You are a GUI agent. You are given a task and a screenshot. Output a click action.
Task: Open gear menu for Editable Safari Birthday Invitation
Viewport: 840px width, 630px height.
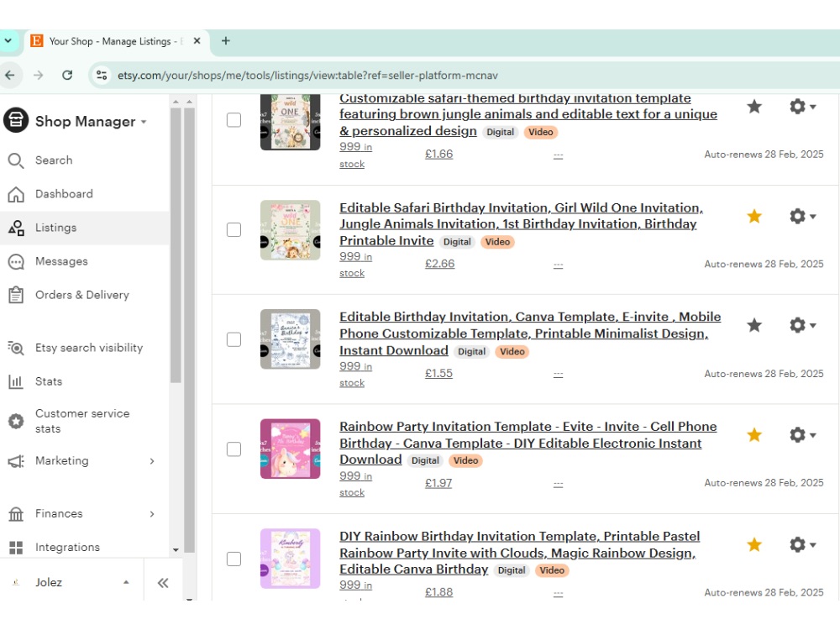tap(802, 217)
